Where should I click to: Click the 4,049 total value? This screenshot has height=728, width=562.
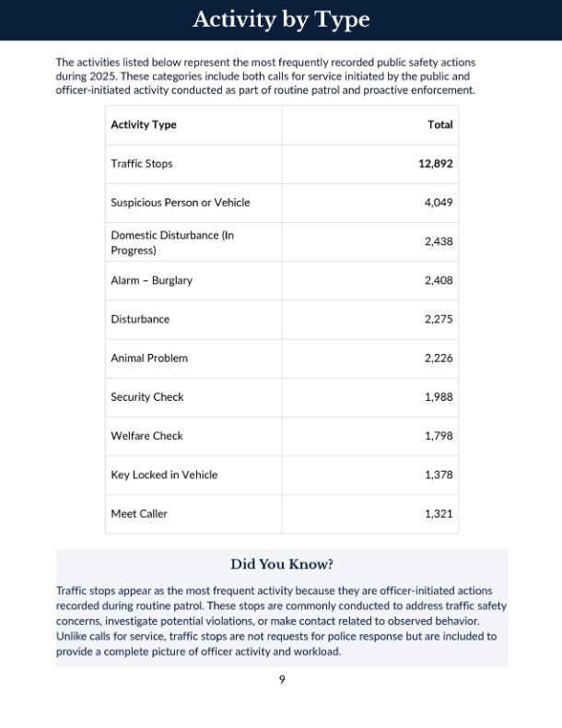[x=439, y=203]
